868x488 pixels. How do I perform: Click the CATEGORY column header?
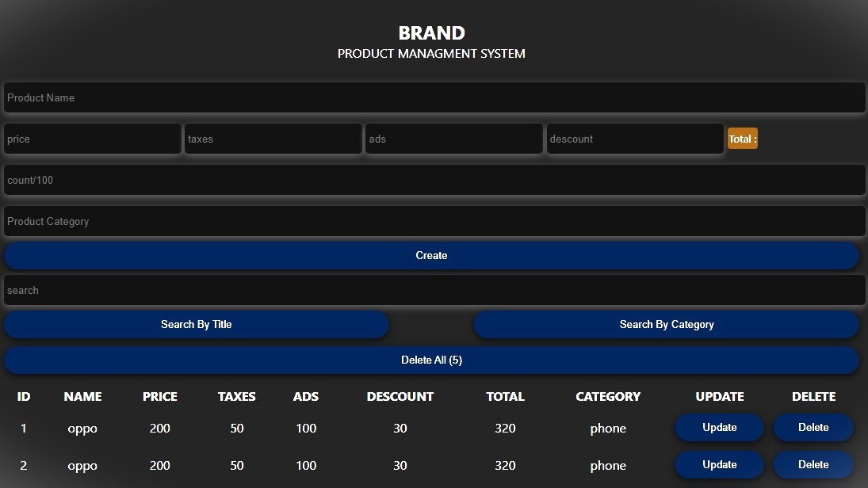(608, 397)
